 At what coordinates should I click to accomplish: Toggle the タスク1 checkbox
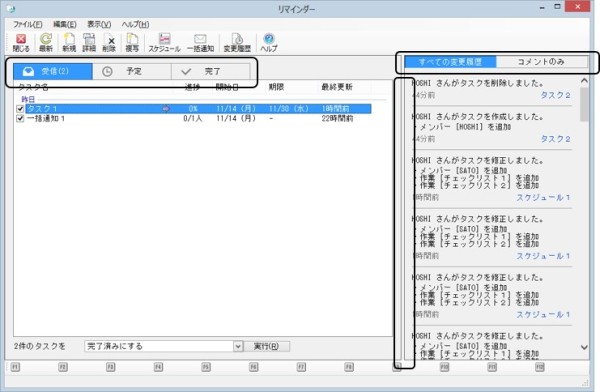pos(20,109)
